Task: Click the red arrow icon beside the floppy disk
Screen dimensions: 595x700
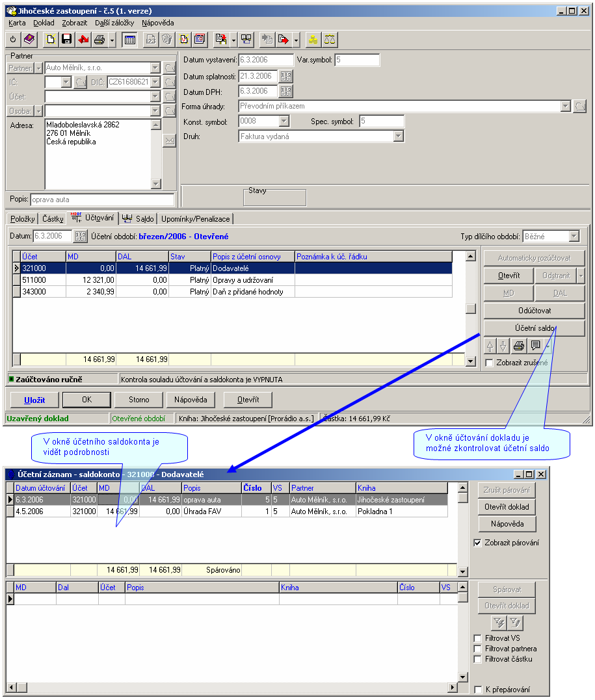Action: tap(83, 40)
